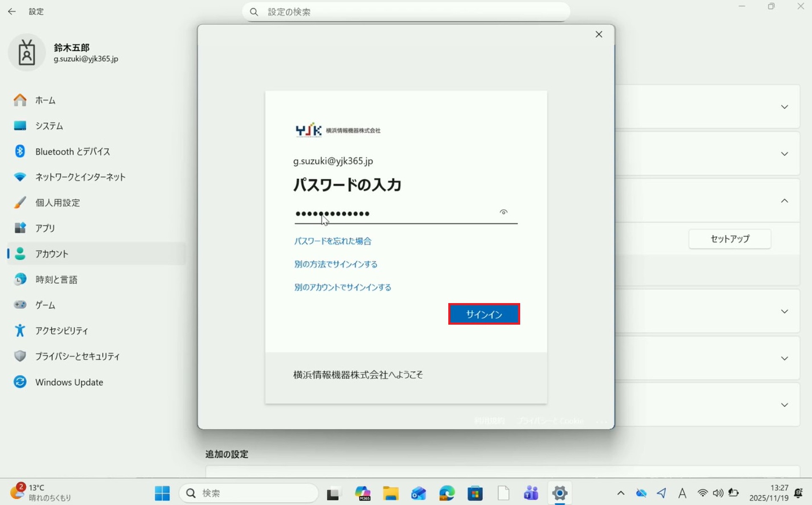
Task: Click the サインイン button
Action: (x=484, y=314)
